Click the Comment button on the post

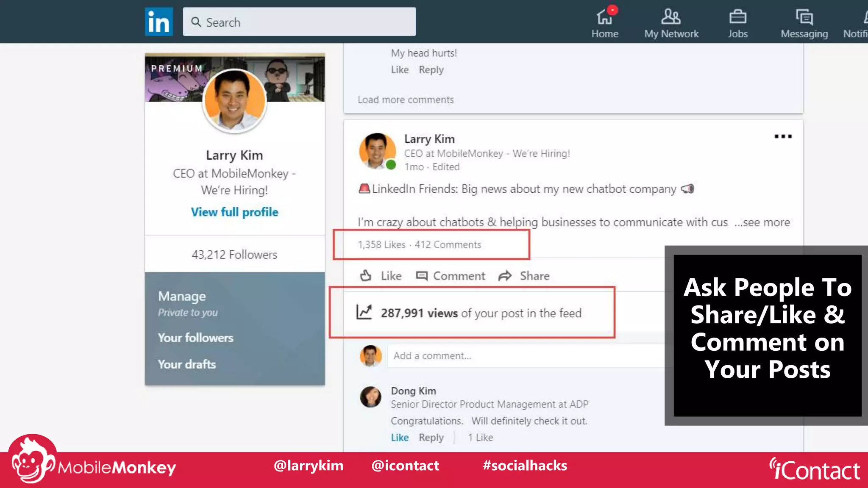tap(450, 276)
